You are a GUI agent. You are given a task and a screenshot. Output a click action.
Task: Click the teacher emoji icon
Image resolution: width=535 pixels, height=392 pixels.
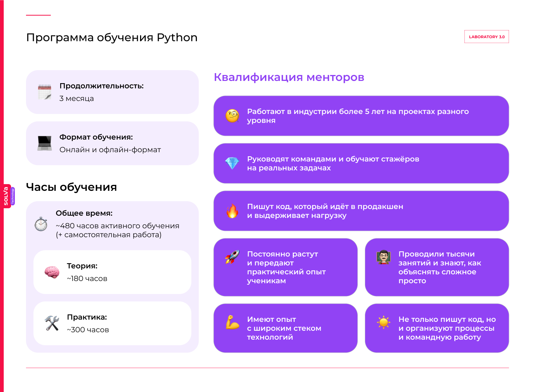[x=383, y=257]
